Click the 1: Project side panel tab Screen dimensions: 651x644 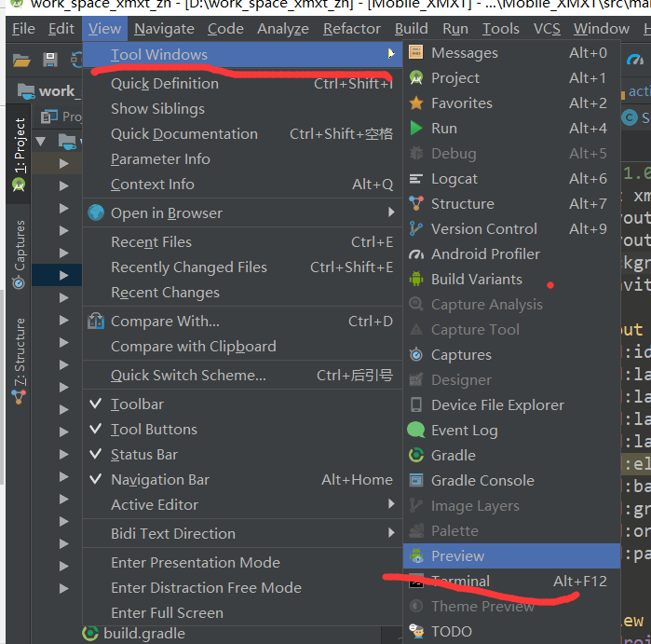tap(19, 155)
